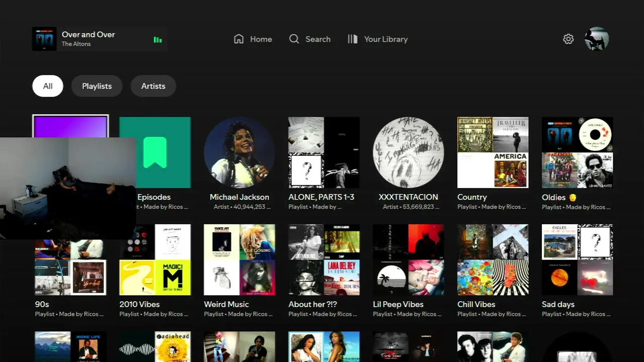Click the green now-playing equalizer icon
The height and width of the screenshot is (362, 644).
[x=158, y=40]
